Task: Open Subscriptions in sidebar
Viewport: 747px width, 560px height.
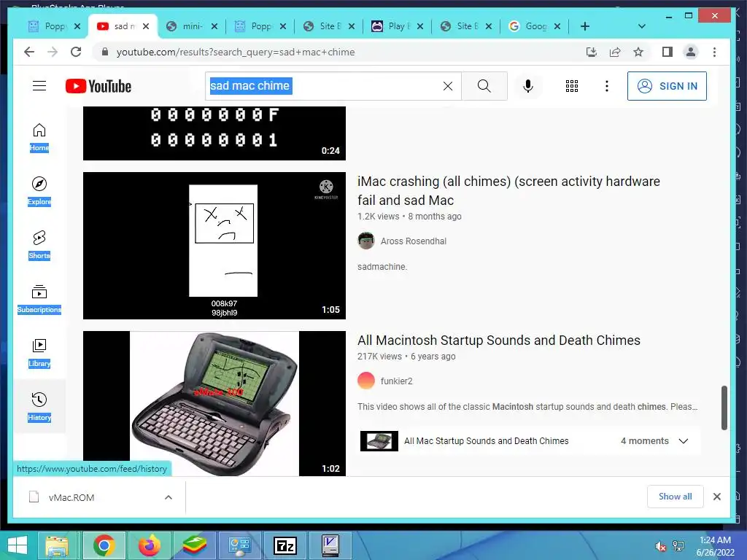Action: point(39,299)
